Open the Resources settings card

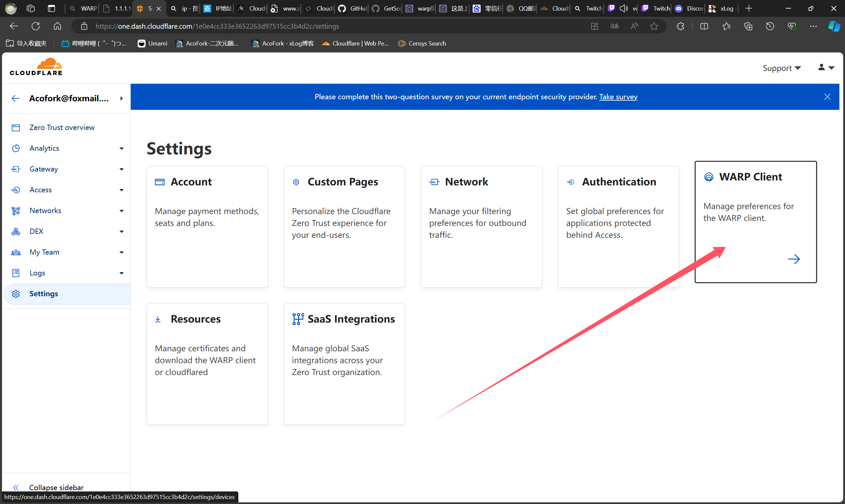tap(207, 364)
